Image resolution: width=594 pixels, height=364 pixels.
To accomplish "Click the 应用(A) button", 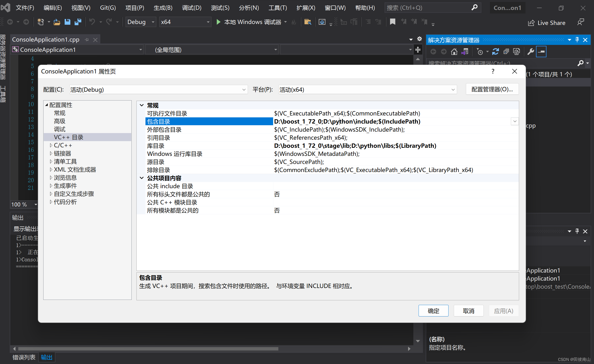I will click(504, 311).
